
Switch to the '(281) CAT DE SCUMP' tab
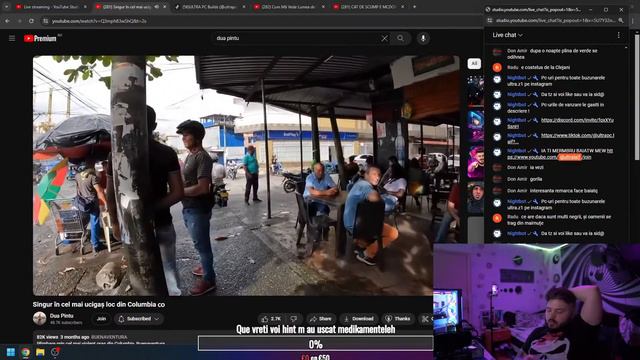(x=367, y=7)
